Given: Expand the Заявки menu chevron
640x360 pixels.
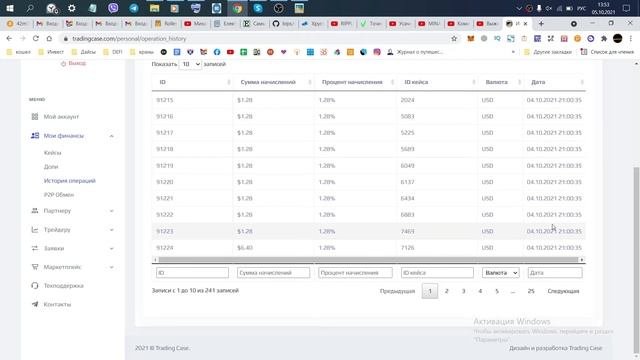Looking at the screenshot, I should pos(111,249).
